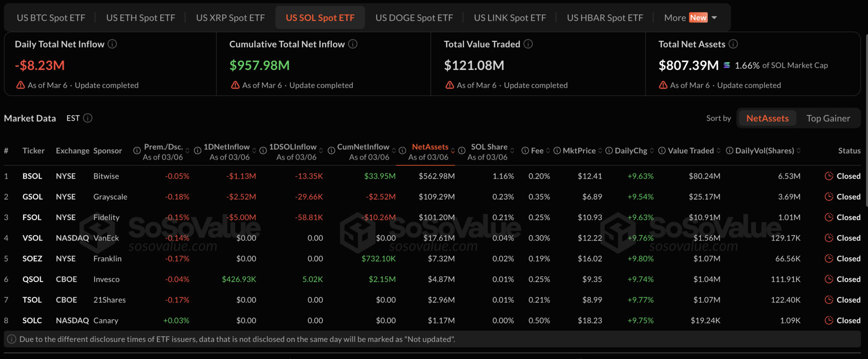The width and height of the screenshot is (868, 359).
Task: Click info icon before the Fee column header
Action: pyautogui.click(x=525, y=151)
